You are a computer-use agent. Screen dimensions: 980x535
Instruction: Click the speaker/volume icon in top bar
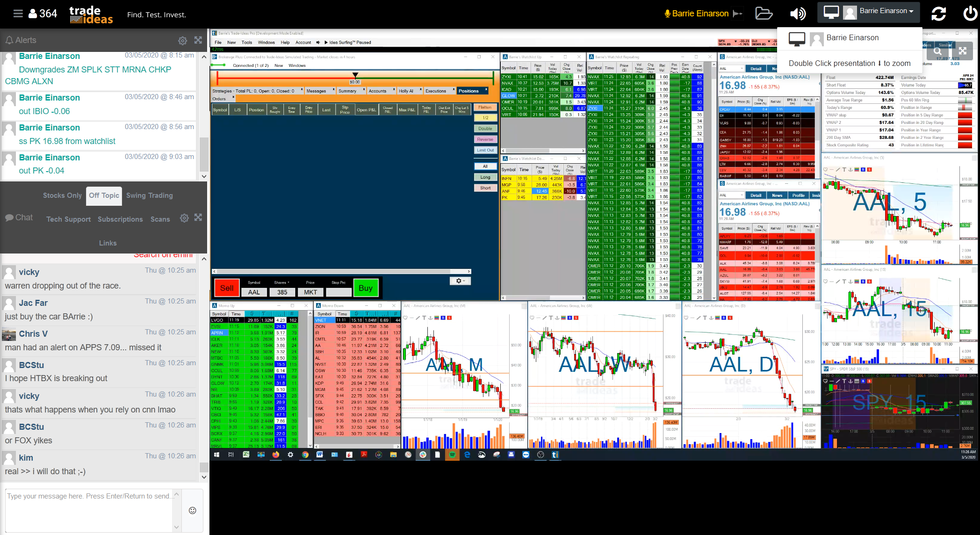click(x=798, y=13)
